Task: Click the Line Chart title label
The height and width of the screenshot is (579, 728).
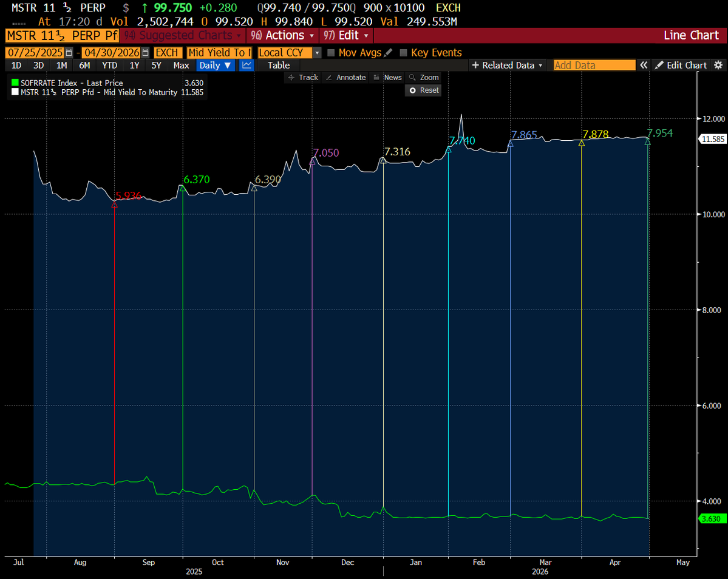Action: (691, 35)
